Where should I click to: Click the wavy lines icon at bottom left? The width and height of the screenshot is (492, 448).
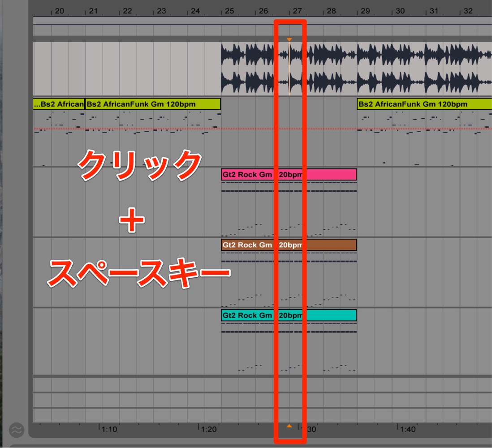16,430
